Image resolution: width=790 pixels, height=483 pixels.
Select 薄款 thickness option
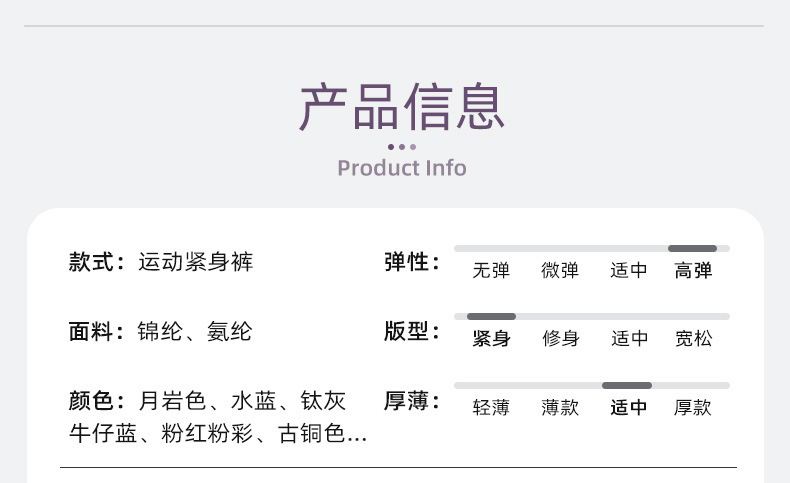pyautogui.click(x=560, y=407)
